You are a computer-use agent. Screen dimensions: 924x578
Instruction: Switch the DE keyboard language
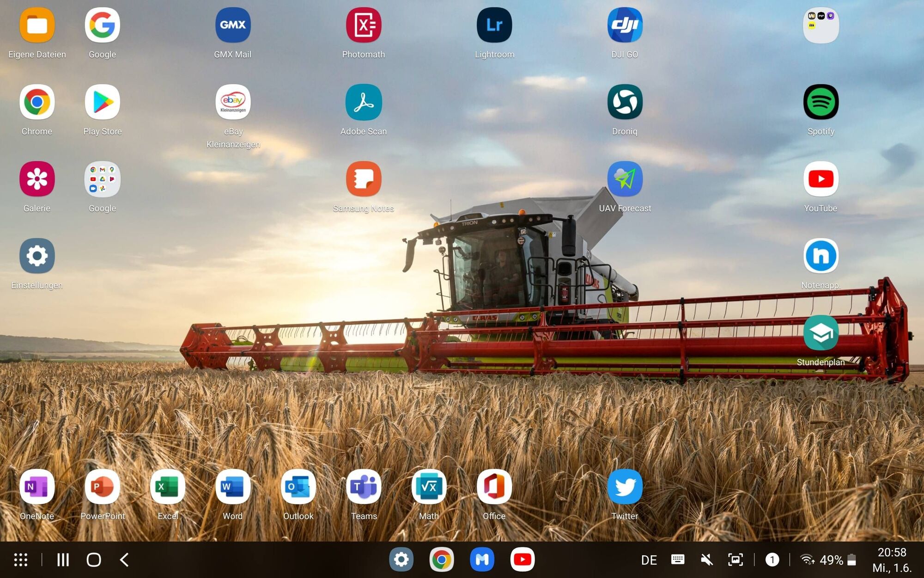649,560
